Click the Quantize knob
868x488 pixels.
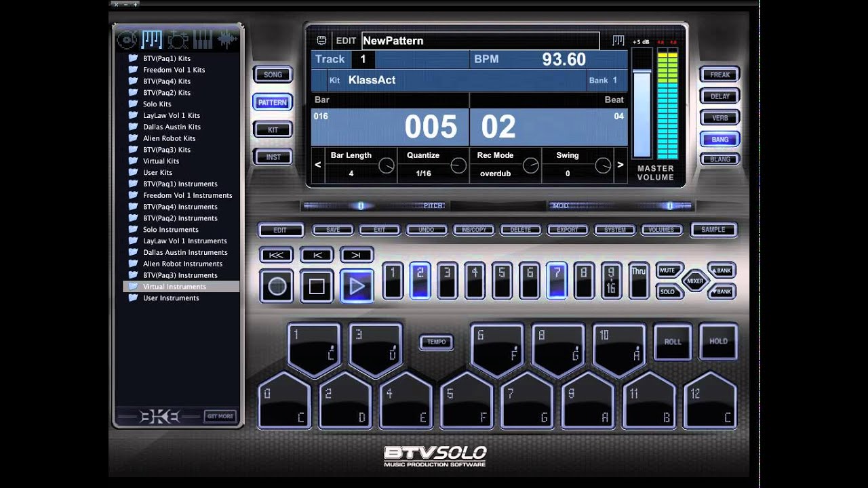click(458, 165)
